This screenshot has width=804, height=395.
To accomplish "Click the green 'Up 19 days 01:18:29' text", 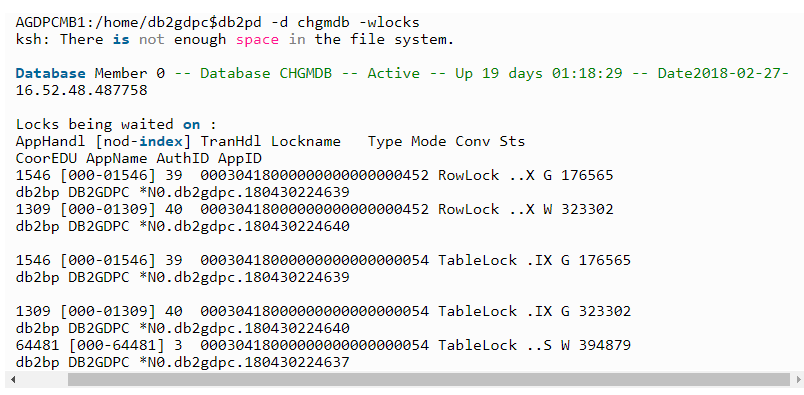I will 539,73.
